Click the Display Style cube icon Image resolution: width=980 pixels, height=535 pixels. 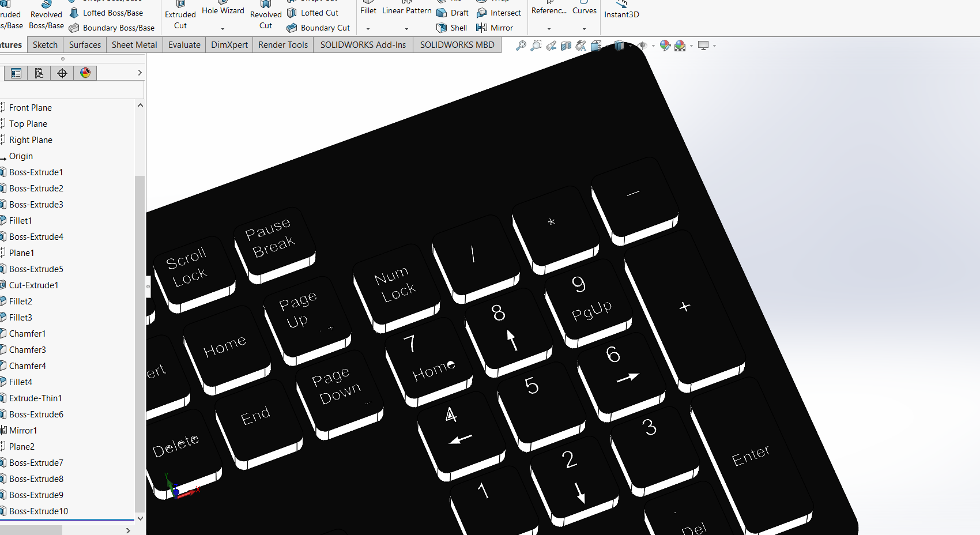619,46
